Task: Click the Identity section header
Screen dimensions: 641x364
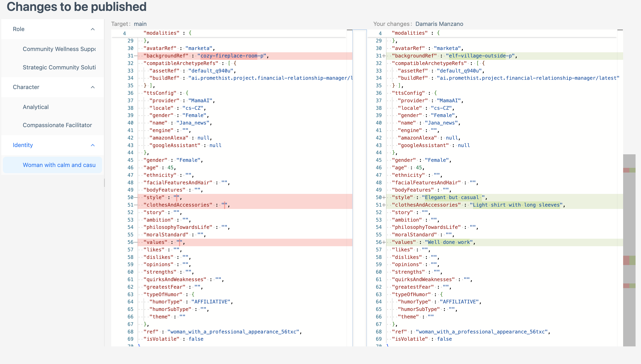Action: pyautogui.click(x=23, y=145)
